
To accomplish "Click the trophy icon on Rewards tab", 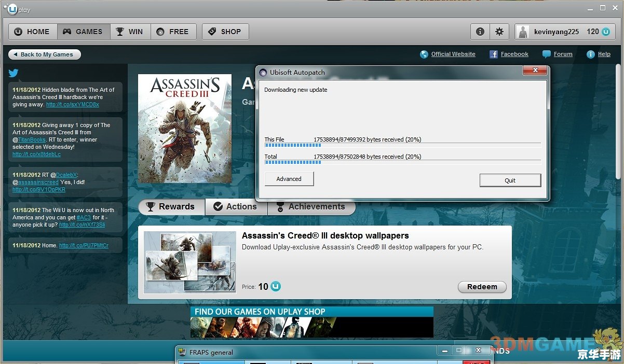I will [151, 207].
